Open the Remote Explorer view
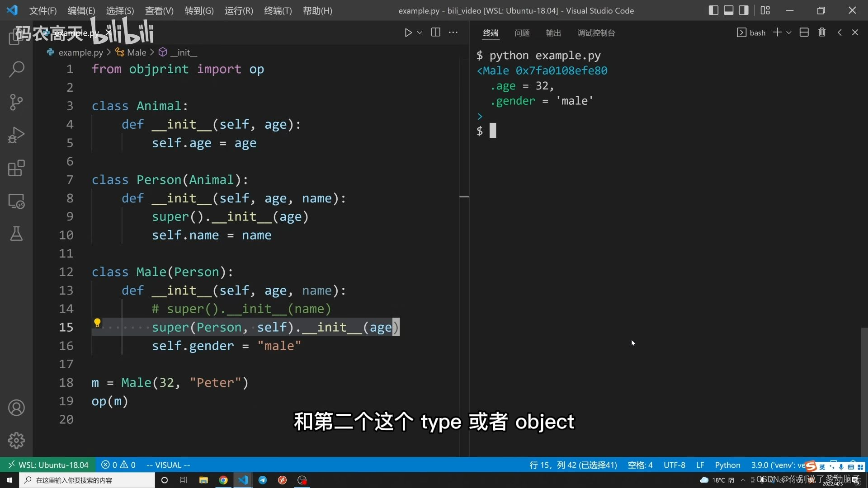This screenshot has height=488, width=868. [x=16, y=201]
